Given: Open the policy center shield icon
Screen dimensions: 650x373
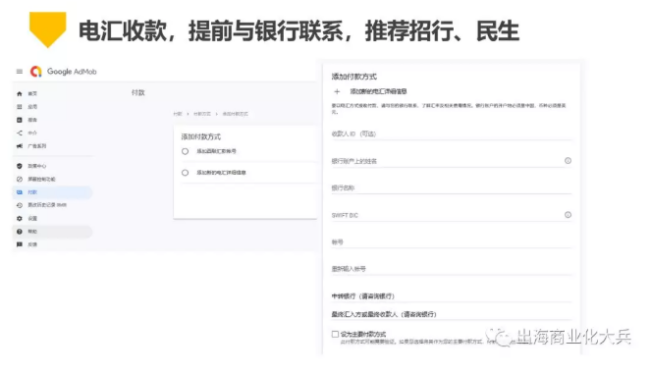Looking at the screenshot, I should point(19,166).
